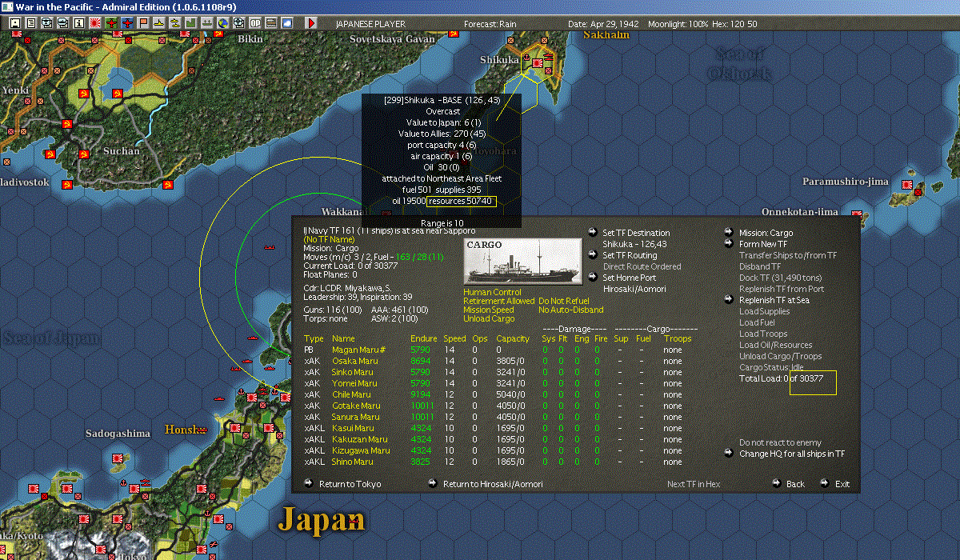Viewport: 960px width, 560px height.
Task: Toggle Human Control setting
Action: click(x=492, y=292)
